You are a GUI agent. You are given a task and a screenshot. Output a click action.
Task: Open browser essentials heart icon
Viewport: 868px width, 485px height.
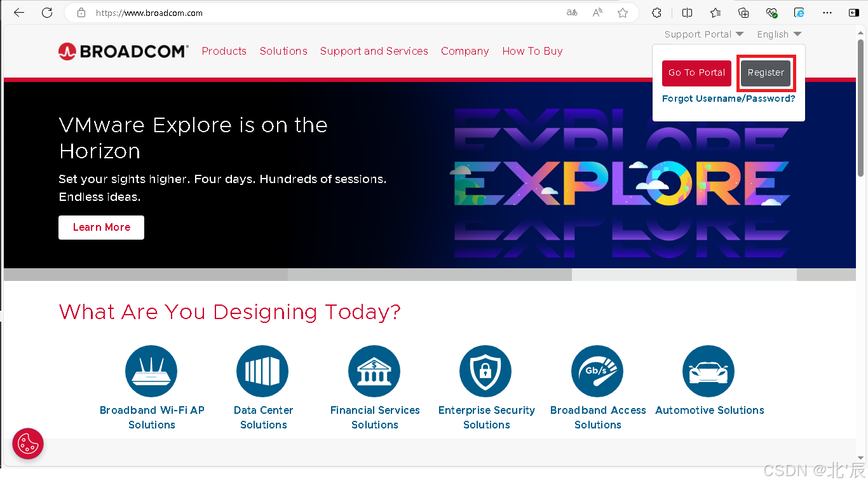[x=771, y=13]
